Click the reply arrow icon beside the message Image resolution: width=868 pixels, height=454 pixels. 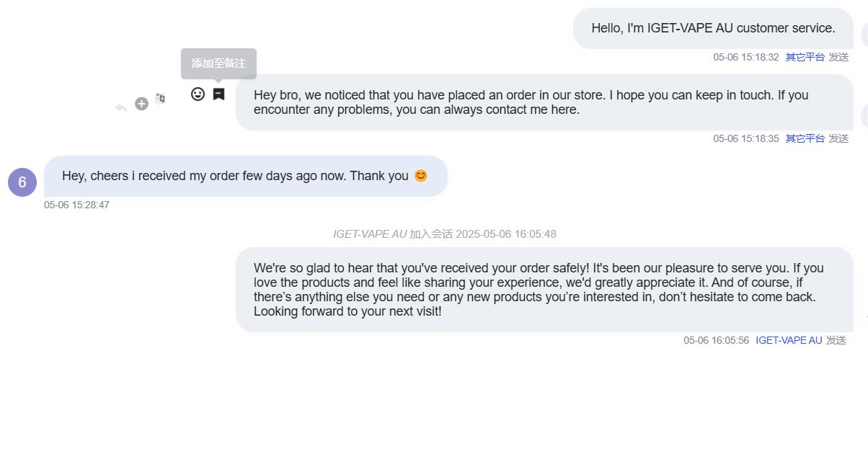121,108
